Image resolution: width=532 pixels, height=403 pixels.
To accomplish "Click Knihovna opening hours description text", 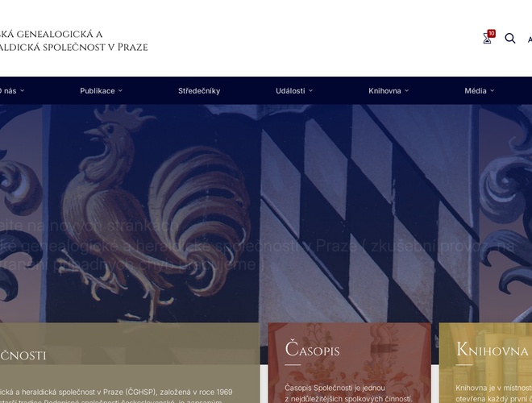I will pos(493,393).
